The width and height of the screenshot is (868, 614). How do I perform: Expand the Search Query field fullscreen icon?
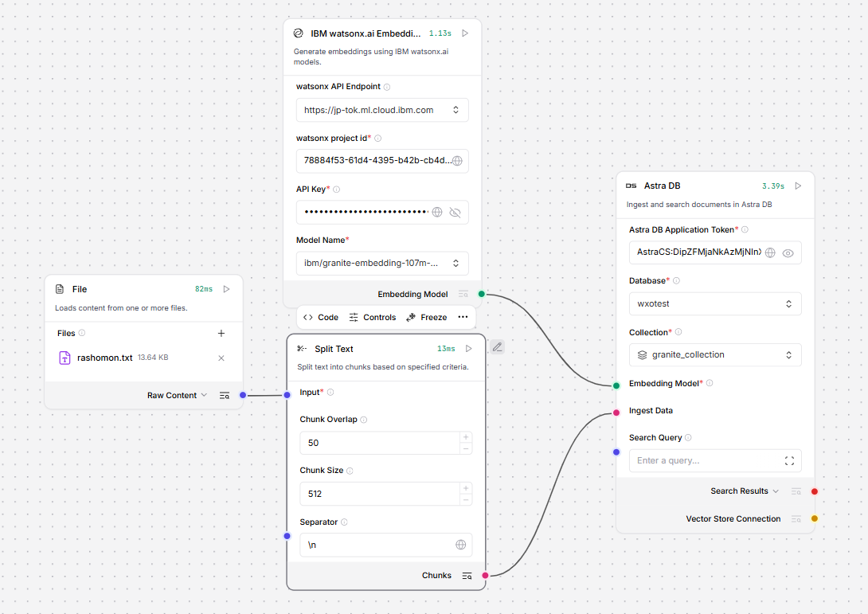789,460
